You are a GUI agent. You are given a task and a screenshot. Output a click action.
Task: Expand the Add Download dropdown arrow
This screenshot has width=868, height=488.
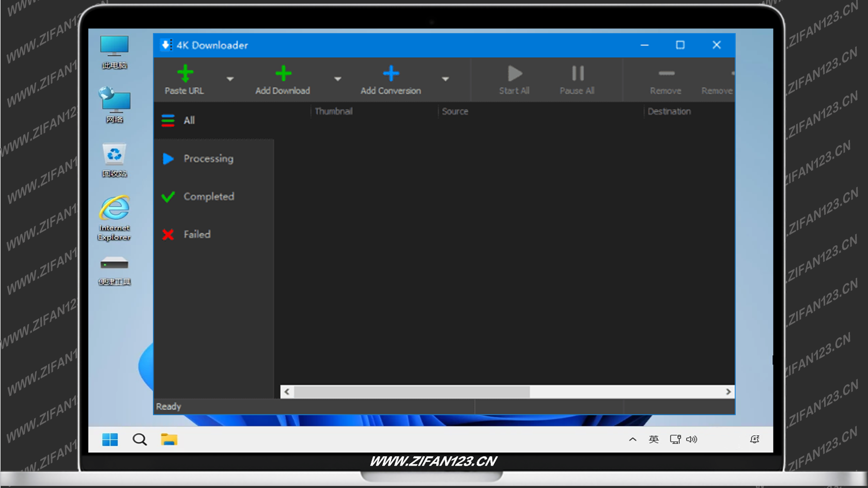point(337,79)
